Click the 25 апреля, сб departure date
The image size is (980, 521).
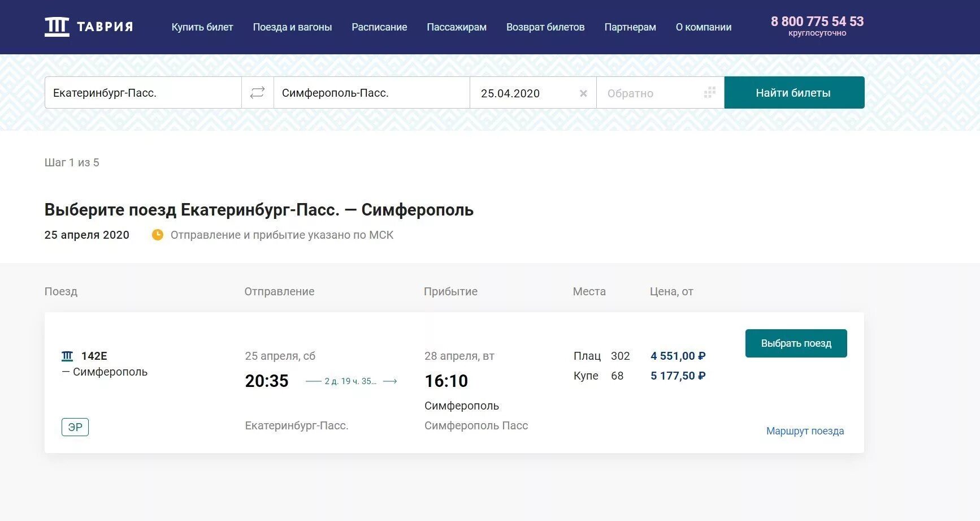280,356
